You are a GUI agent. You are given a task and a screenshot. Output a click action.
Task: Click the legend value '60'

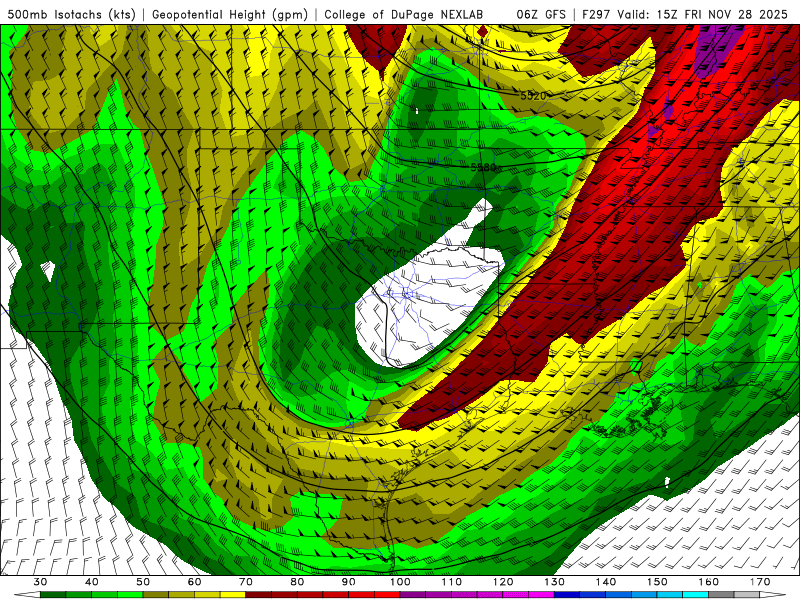tap(194, 582)
